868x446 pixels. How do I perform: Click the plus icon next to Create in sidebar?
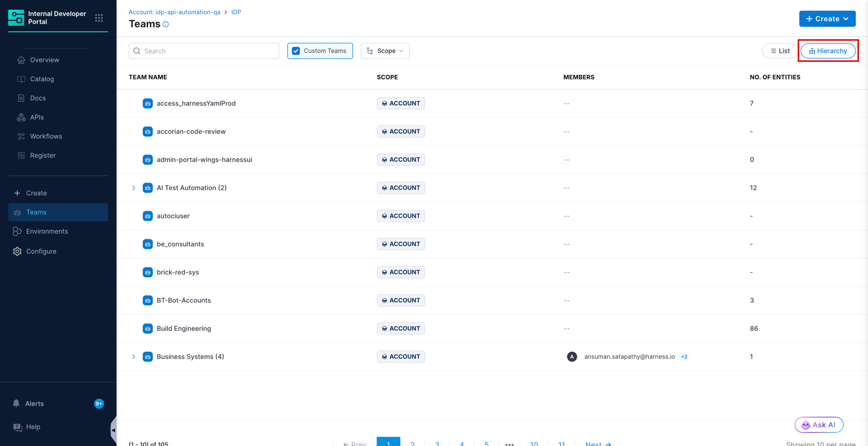point(17,193)
